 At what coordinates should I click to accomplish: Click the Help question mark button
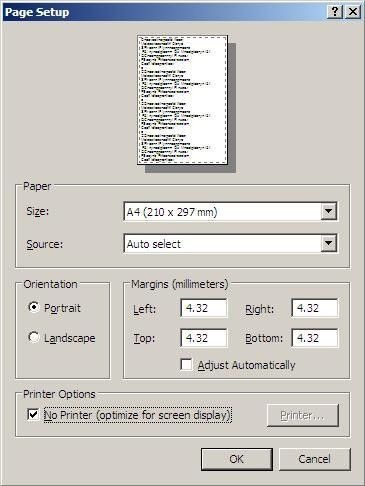335,12
